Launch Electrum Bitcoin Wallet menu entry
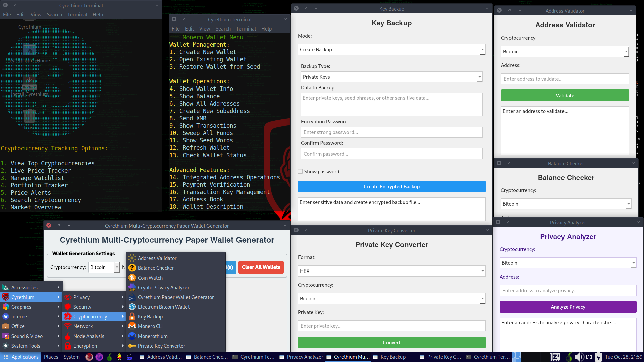Screen dimensions: 644x362 (x=163, y=307)
